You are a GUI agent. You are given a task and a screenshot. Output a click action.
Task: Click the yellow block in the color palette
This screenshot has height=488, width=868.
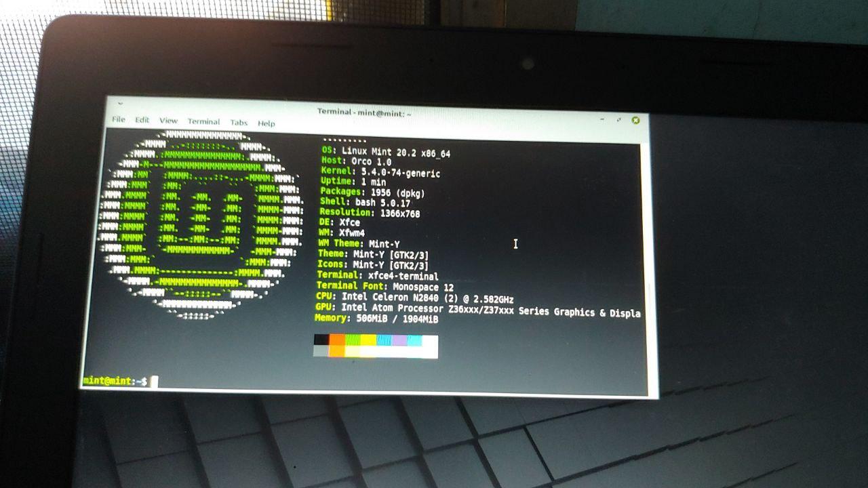tap(368, 340)
